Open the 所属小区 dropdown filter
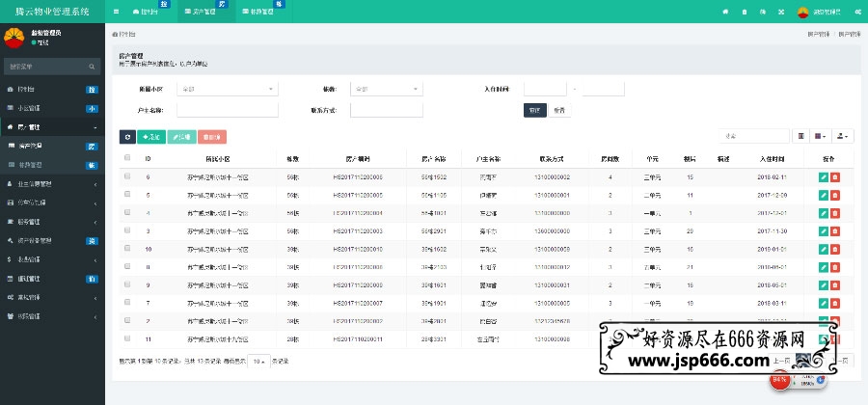 (x=229, y=89)
